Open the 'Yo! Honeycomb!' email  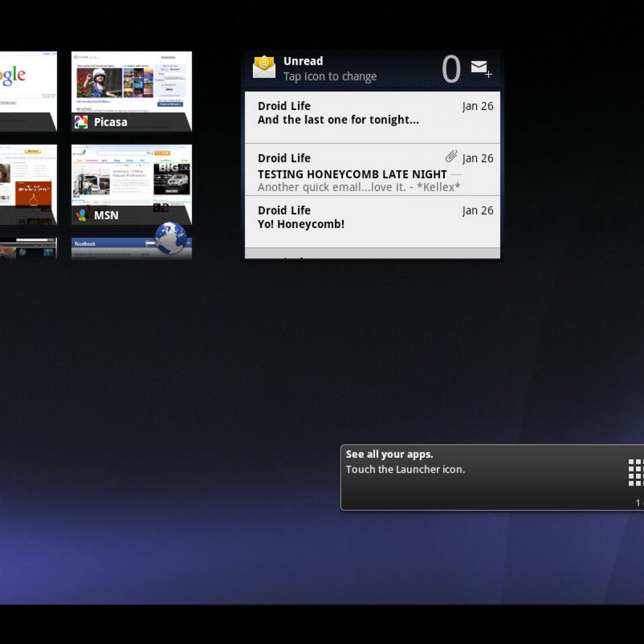click(x=372, y=221)
